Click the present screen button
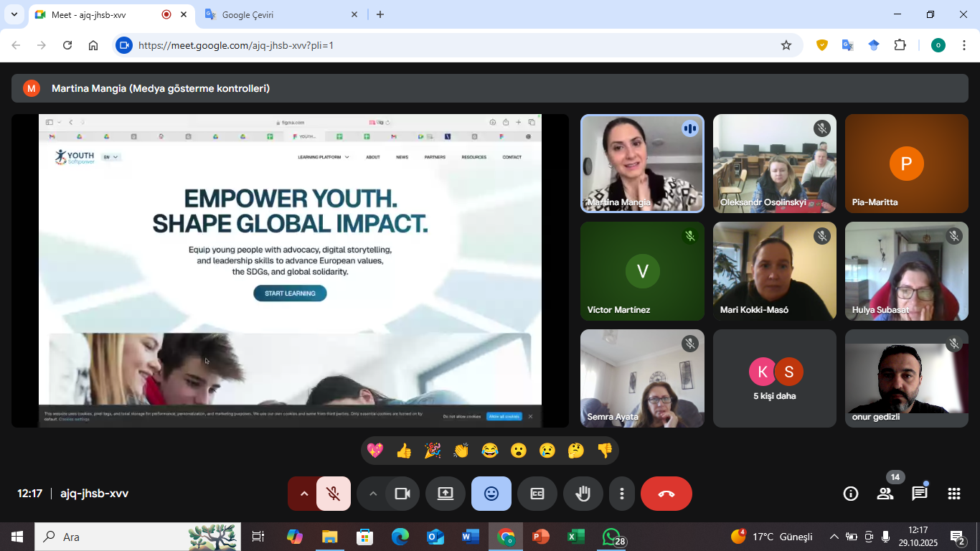980x551 pixels. (445, 494)
